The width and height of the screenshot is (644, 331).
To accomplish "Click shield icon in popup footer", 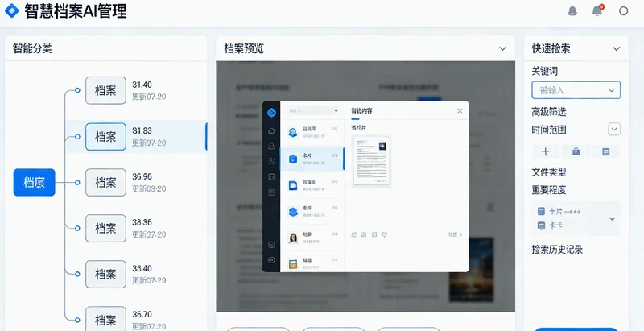I will [385, 234].
